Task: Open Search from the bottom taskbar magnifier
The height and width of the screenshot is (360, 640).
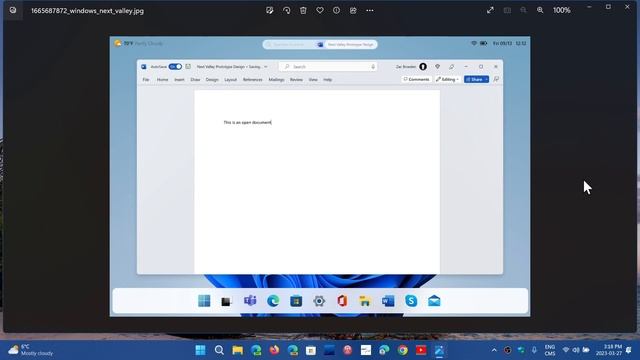Action: point(219,350)
